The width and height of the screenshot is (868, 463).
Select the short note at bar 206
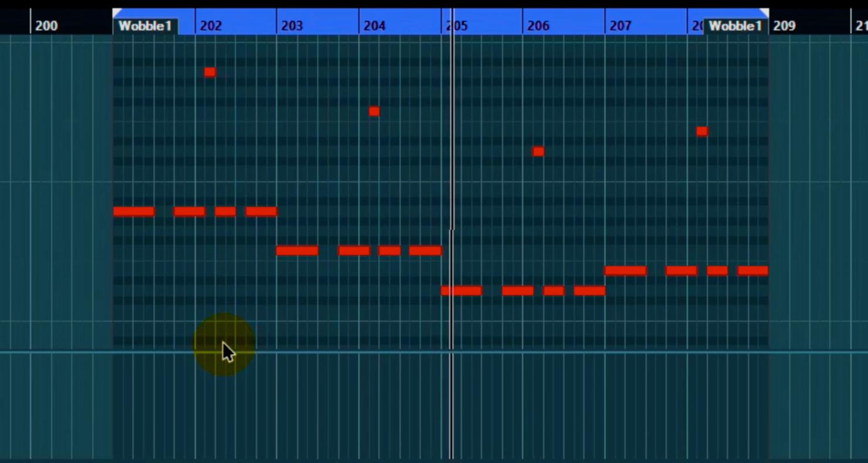[538, 151]
